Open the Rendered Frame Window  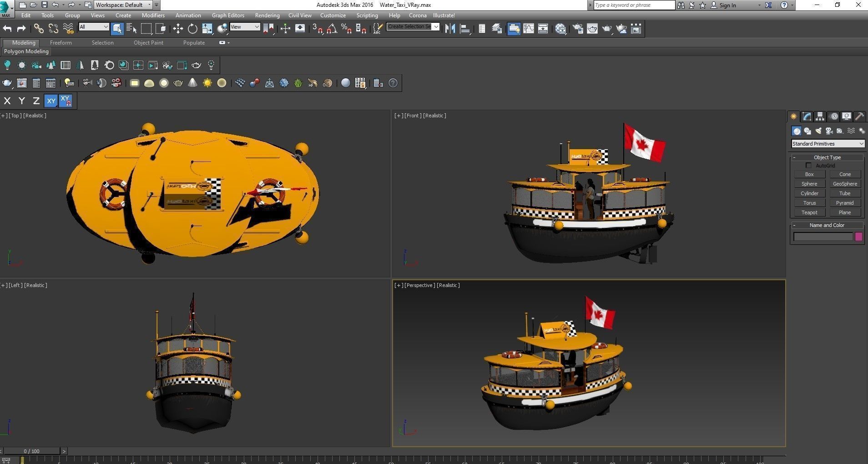(x=592, y=29)
